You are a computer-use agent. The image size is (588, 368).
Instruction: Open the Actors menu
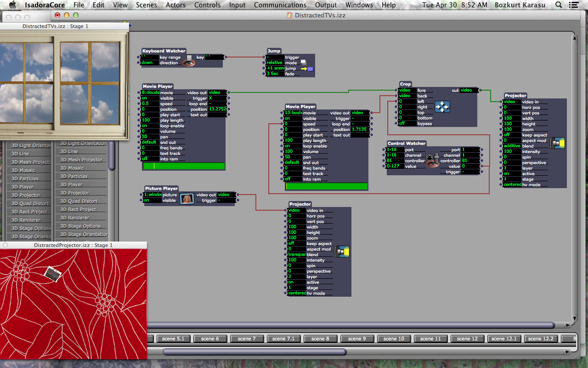point(175,5)
